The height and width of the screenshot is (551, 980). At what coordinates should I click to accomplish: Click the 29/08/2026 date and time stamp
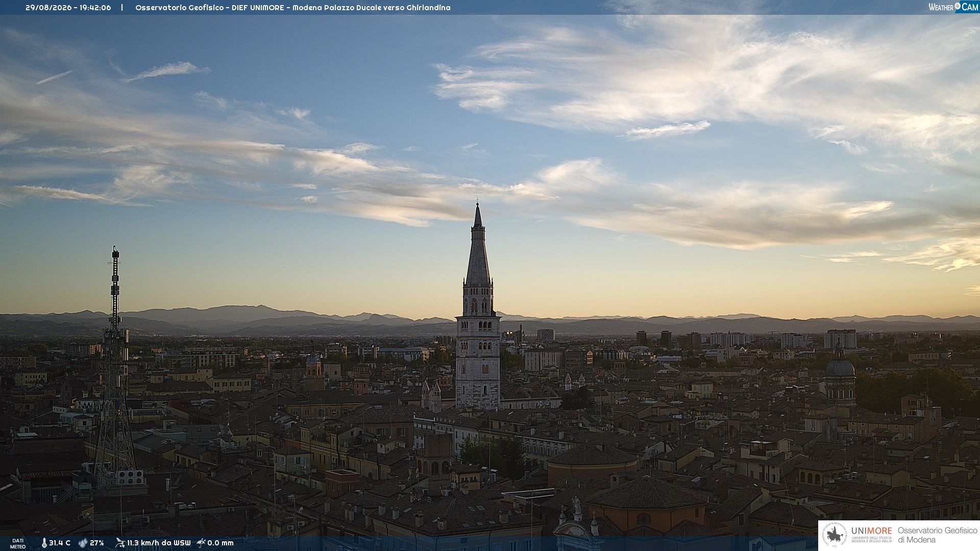coord(68,8)
